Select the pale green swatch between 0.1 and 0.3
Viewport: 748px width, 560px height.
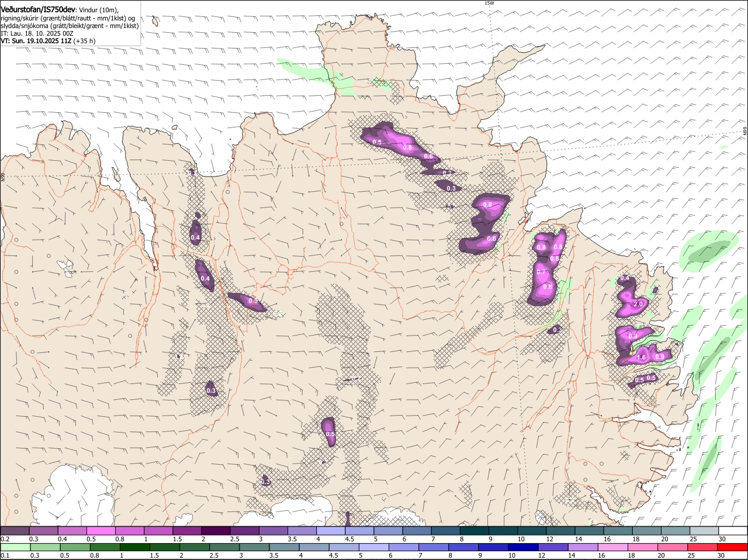[x=15, y=547]
